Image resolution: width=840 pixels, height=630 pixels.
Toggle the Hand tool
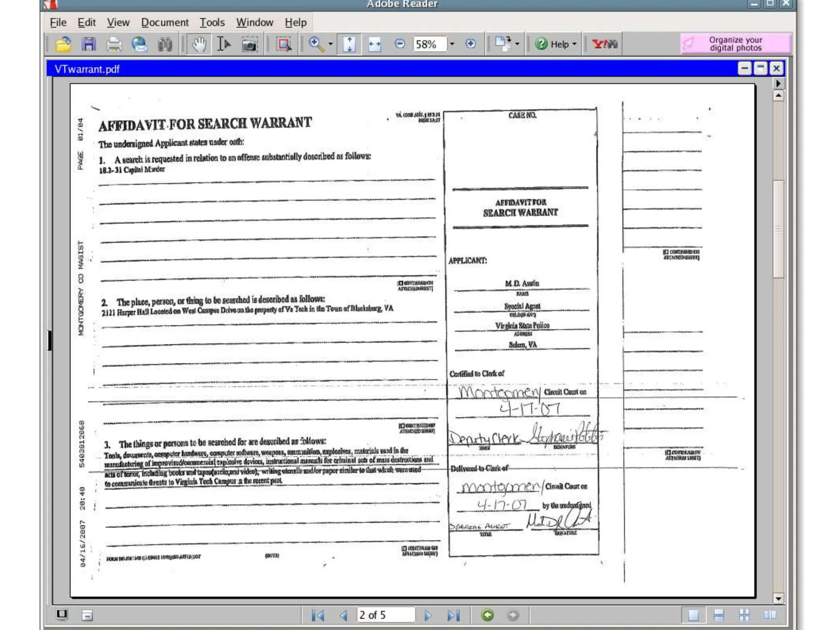(x=199, y=44)
